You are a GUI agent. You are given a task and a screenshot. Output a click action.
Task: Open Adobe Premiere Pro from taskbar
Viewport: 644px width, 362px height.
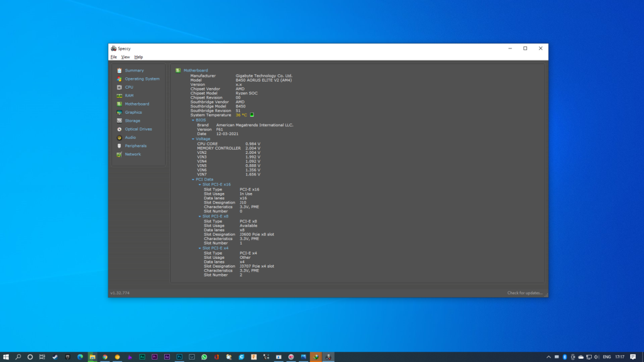pos(155,357)
